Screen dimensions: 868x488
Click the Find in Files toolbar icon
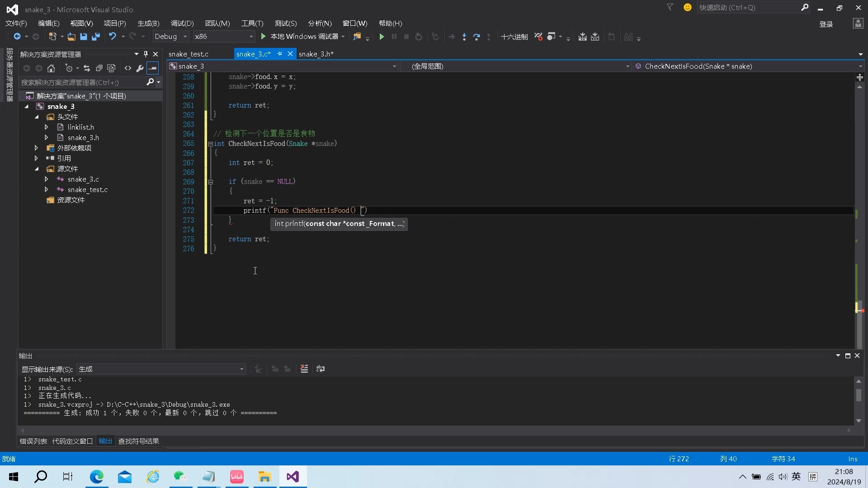point(357,37)
